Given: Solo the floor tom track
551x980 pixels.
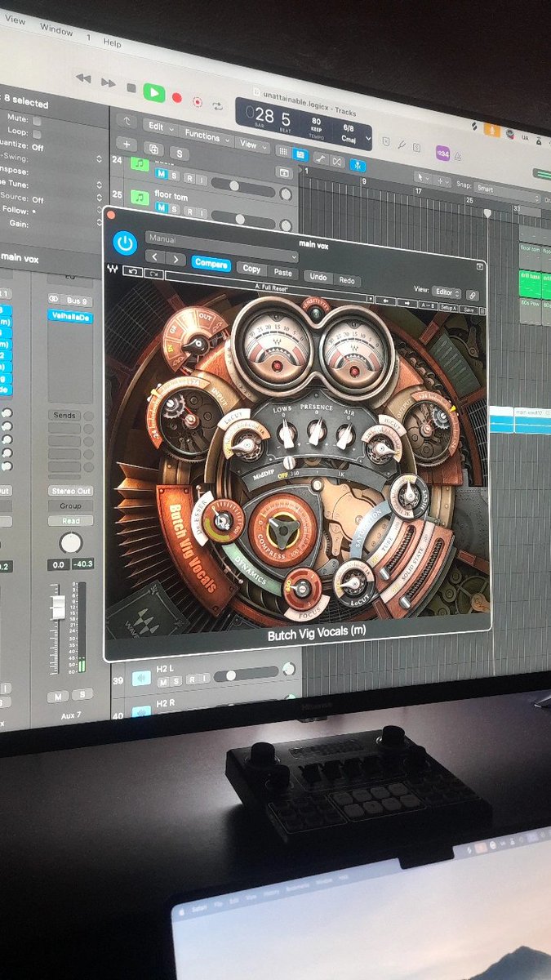Looking at the screenshot, I should (175, 212).
